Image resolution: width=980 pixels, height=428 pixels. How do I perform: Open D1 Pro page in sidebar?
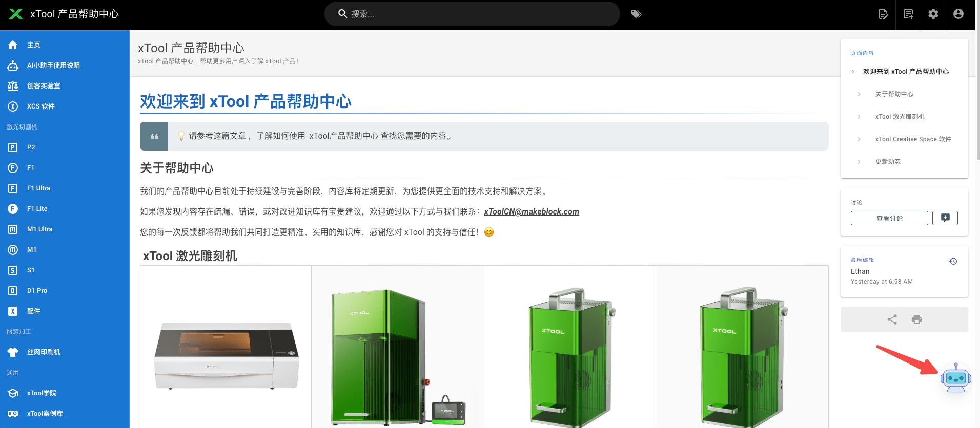tap(65, 291)
